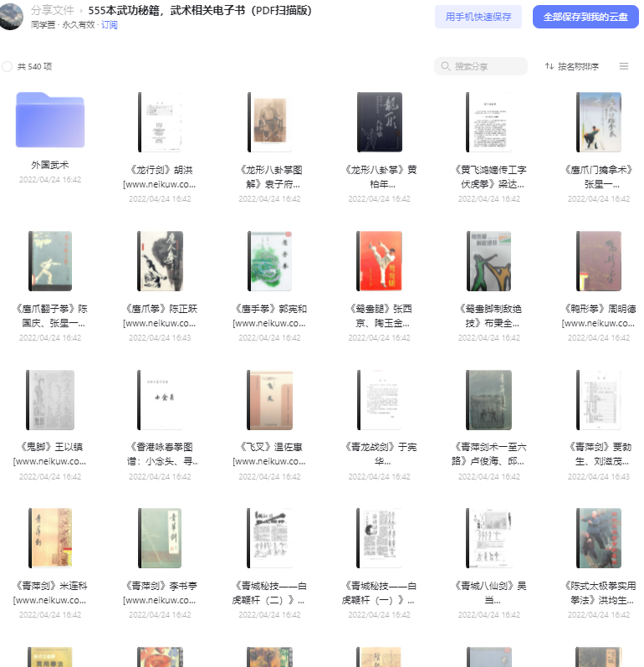The image size is (644, 667).
Task: Click 全部保存到我的云盘 button
Action: coord(585,17)
